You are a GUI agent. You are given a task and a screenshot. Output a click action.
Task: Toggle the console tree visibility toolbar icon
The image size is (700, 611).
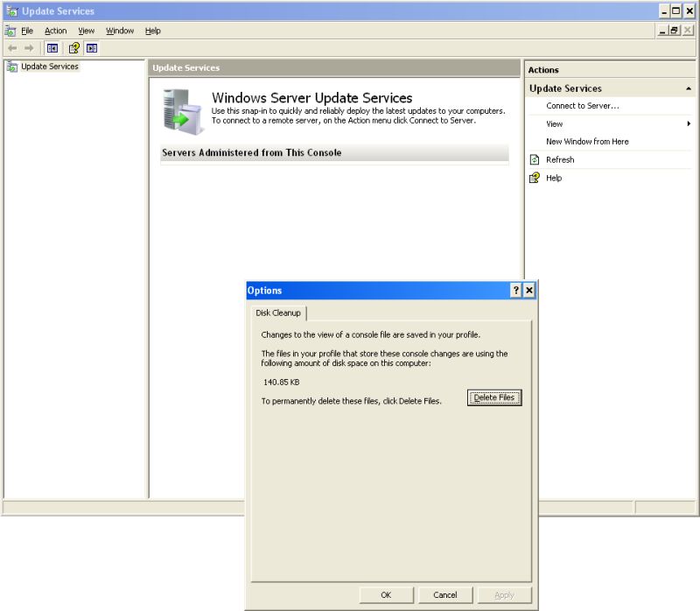tap(52, 48)
